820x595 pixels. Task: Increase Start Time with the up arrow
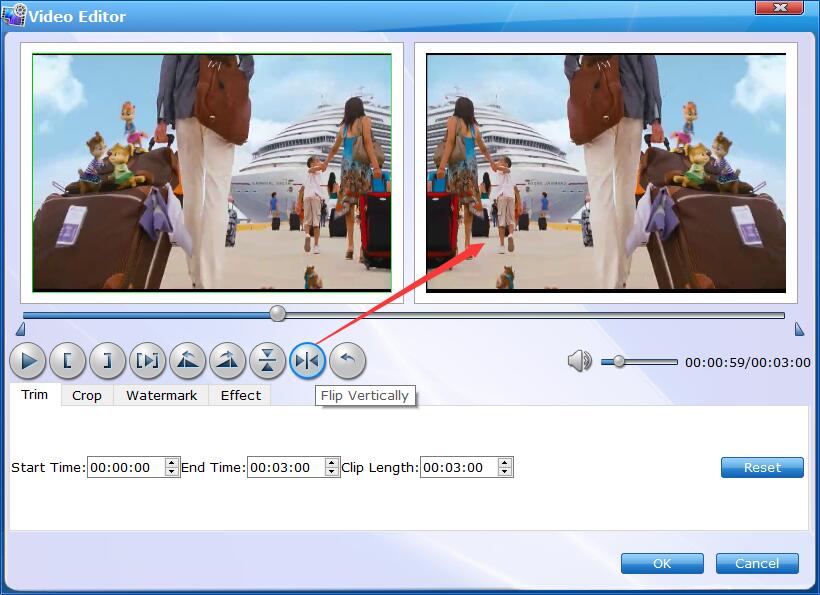172,463
